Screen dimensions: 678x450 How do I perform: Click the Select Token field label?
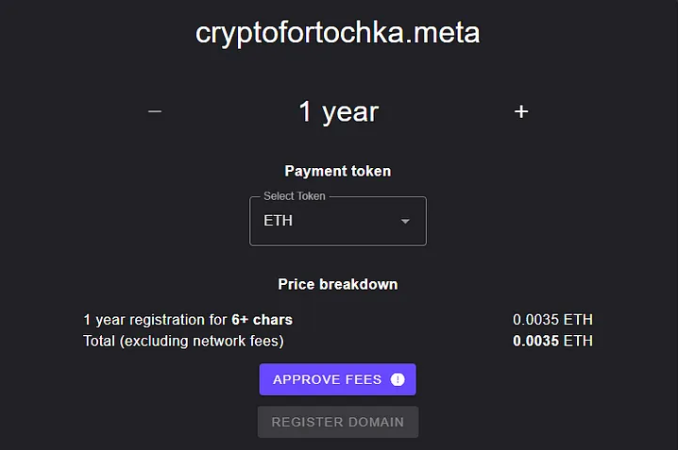(x=294, y=196)
